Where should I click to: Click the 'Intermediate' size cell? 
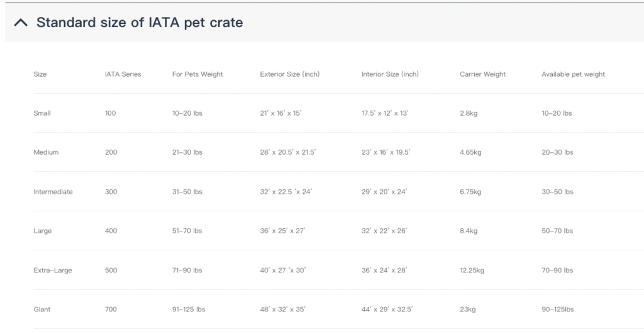tap(53, 192)
